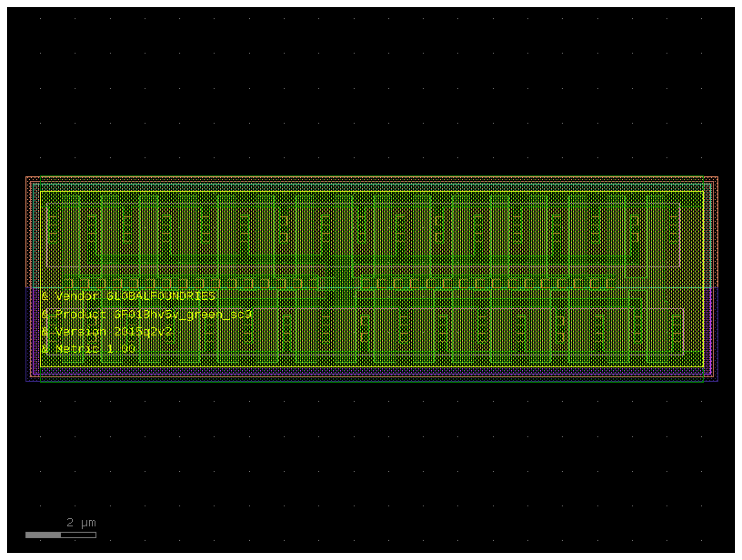The width and height of the screenshot is (742, 560).
Task: Click the '2 µm' scale bar label
Action: pos(81,523)
